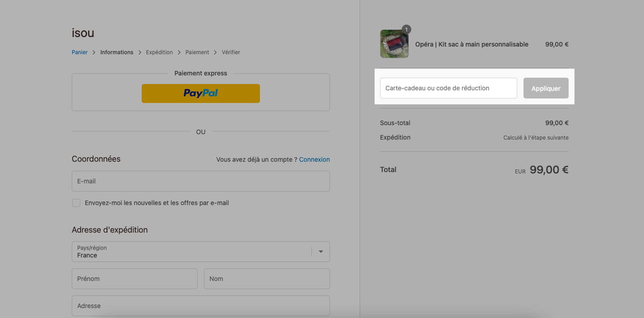Focus the Nom input field

pyautogui.click(x=267, y=279)
